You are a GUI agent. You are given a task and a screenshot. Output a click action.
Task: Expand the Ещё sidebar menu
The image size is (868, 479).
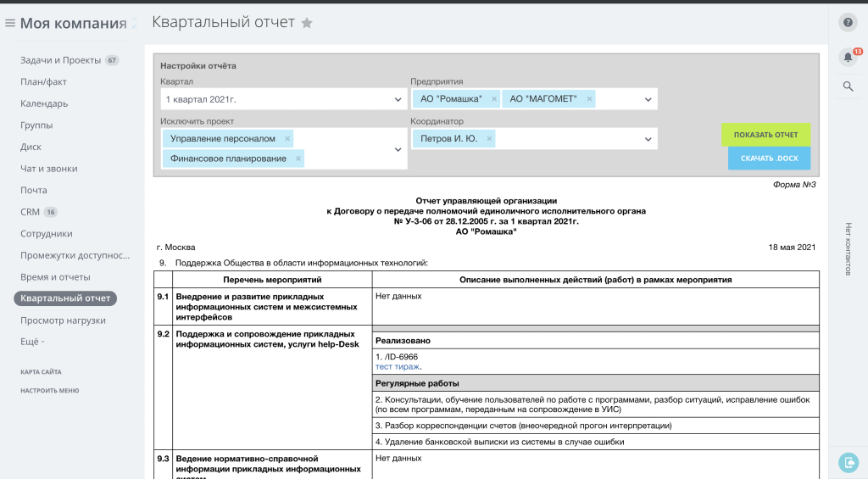32,343
